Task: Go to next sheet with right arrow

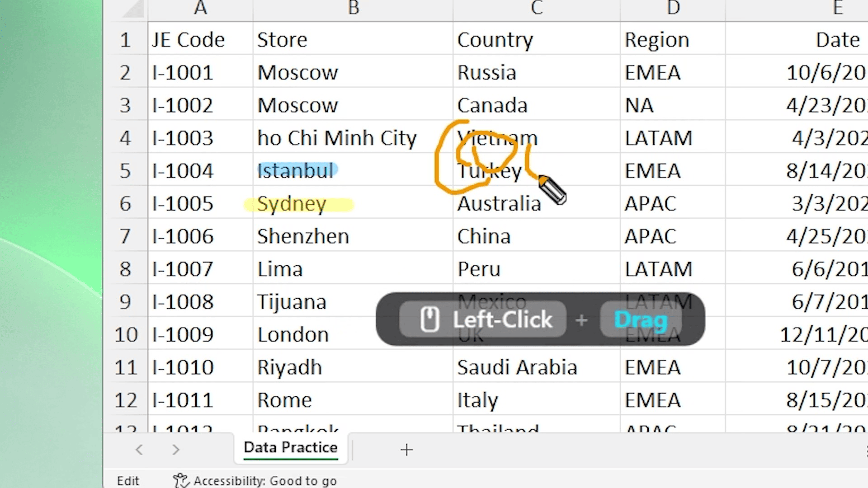Action: pyautogui.click(x=176, y=450)
